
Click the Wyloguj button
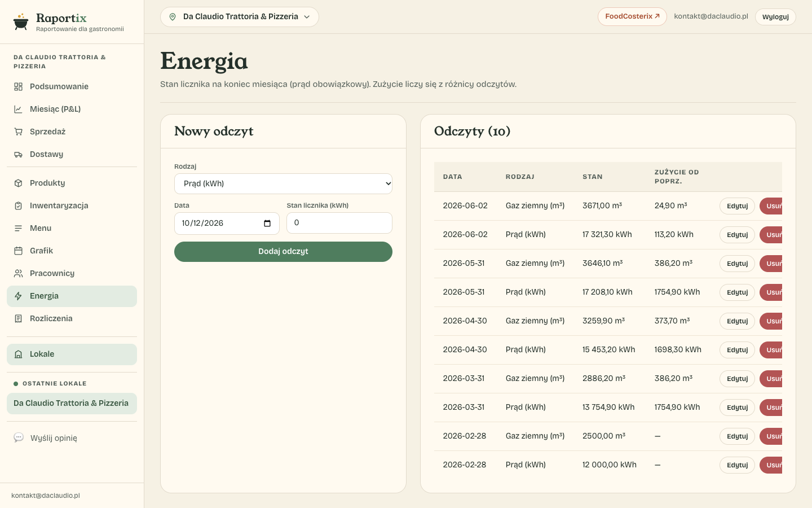[775, 17]
